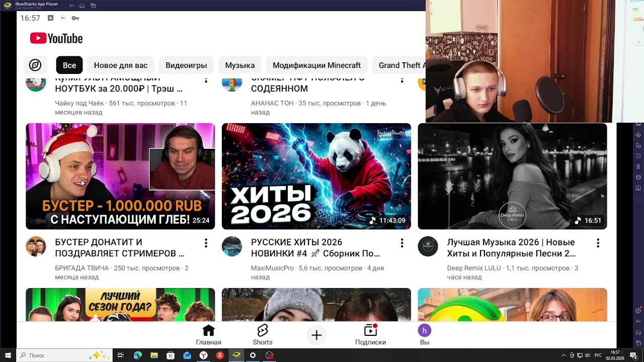Select the "Модификации Minecraft" chip
Image resolution: width=644 pixels, height=362 pixels.
(x=316, y=65)
